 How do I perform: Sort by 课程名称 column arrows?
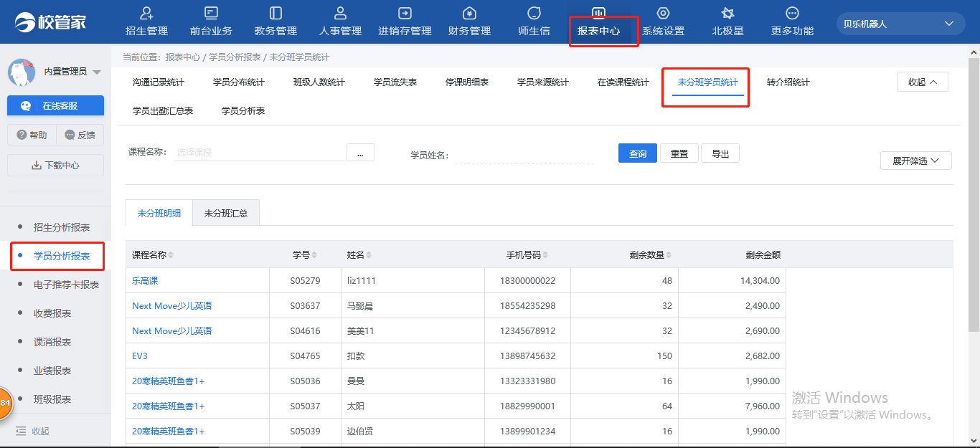pyautogui.click(x=171, y=255)
